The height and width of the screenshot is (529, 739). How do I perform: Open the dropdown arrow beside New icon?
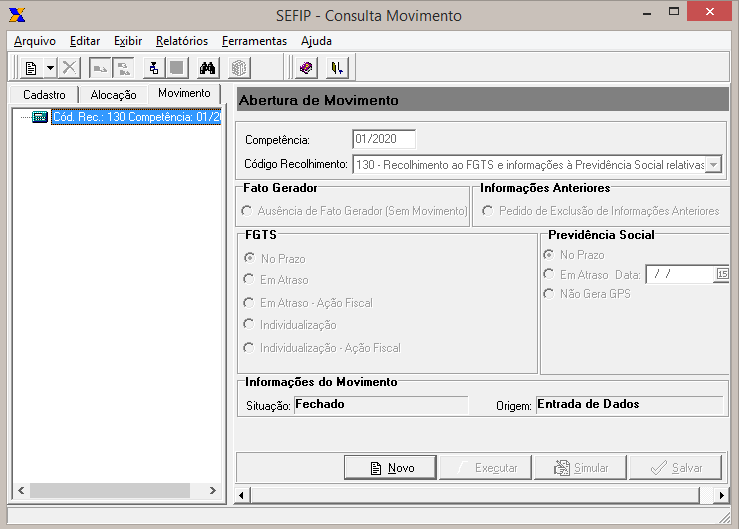tap(50, 68)
